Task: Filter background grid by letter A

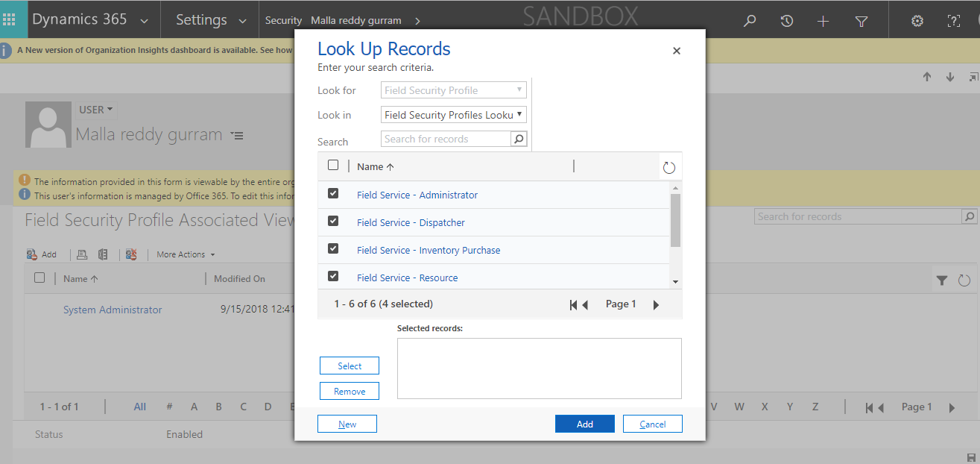Action: pyautogui.click(x=195, y=407)
